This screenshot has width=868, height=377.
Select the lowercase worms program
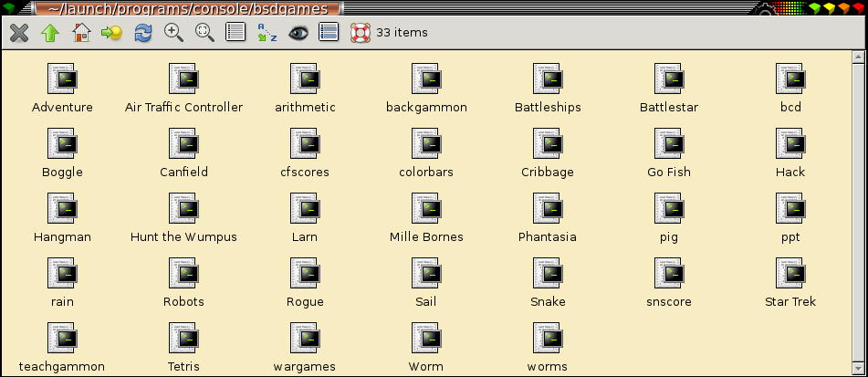548,348
